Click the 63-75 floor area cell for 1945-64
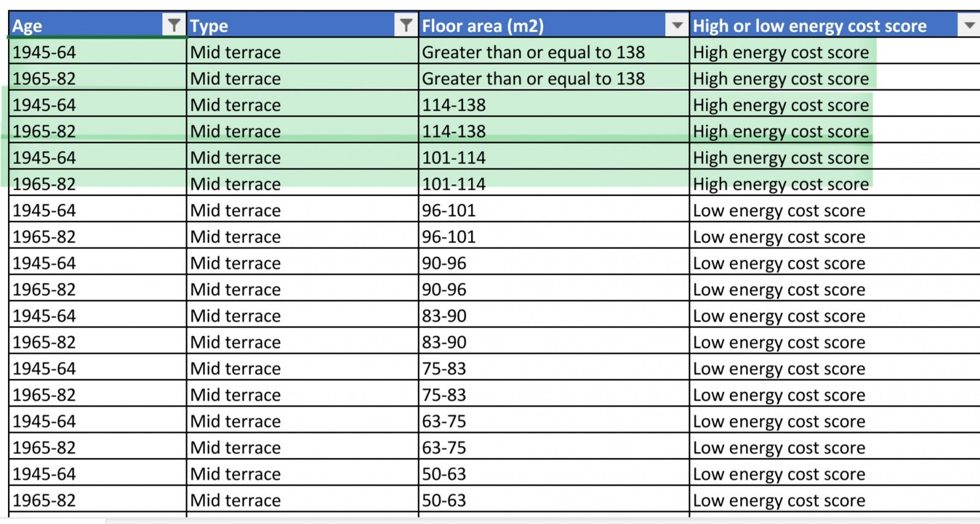 click(444, 421)
